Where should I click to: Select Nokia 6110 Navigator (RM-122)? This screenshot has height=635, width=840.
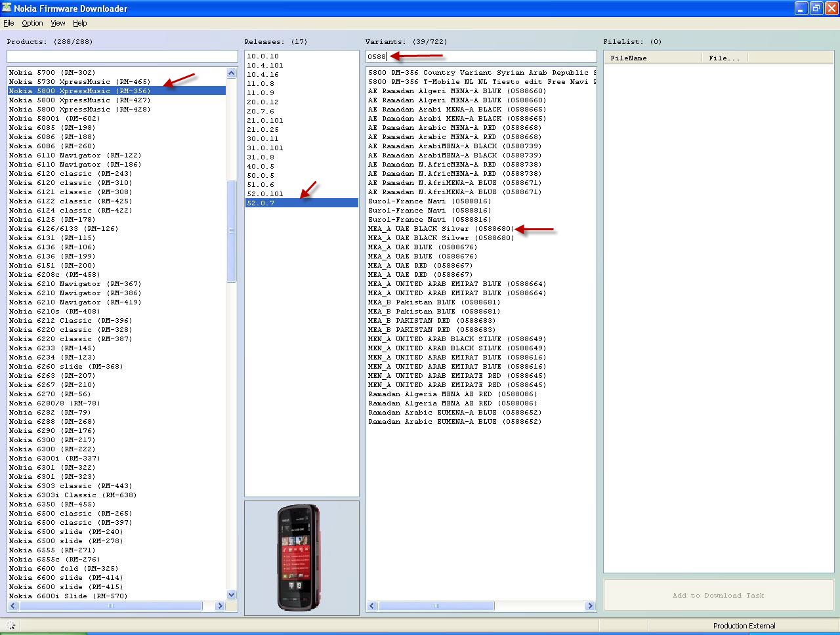(117, 155)
